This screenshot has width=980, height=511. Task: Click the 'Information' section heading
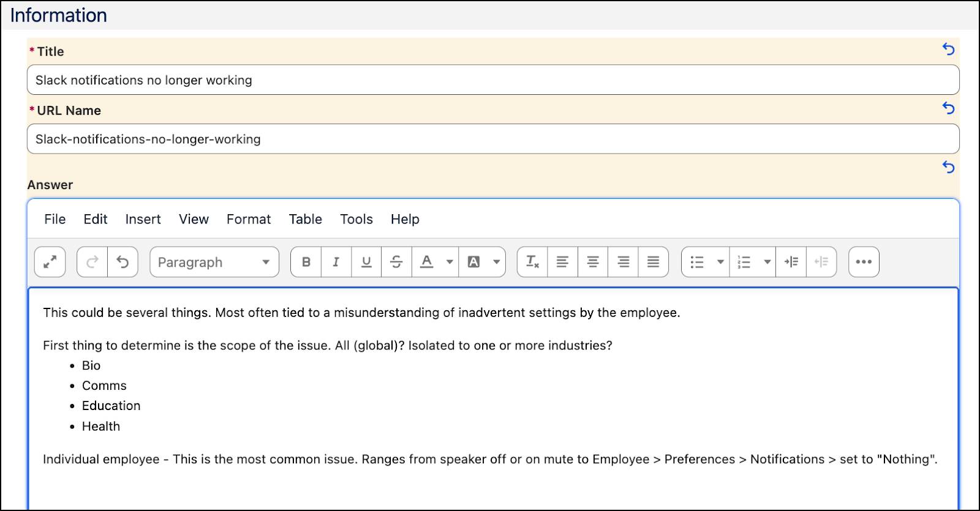[x=59, y=15]
